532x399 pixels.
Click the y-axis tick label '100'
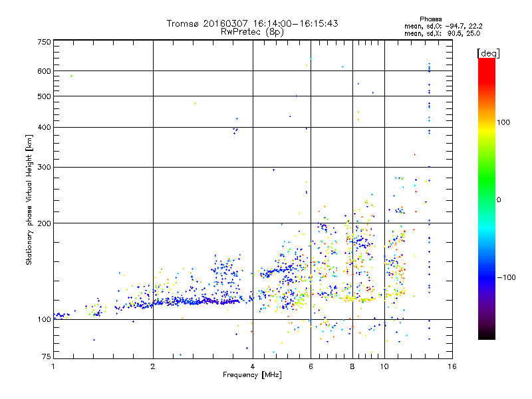tap(45, 319)
